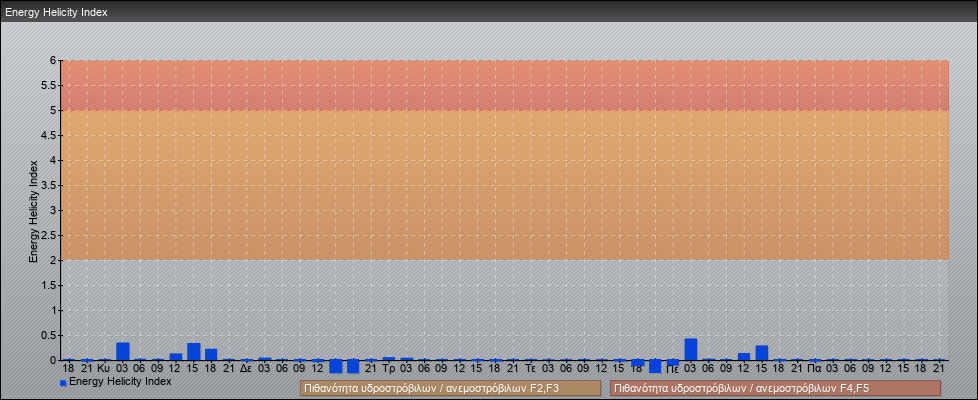The width and height of the screenshot is (978, 400).
Task: Click the 4.5 value on y-axis
Action: (x=49, y=135)
